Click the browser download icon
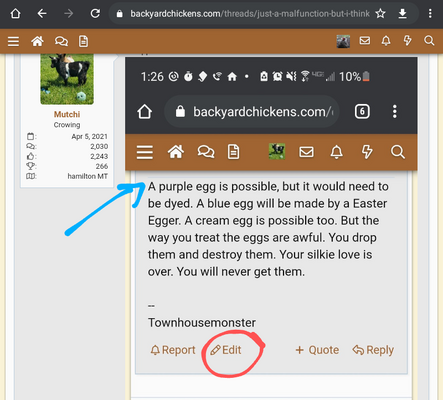The image size is (443, 400). (x=403, y=14)
